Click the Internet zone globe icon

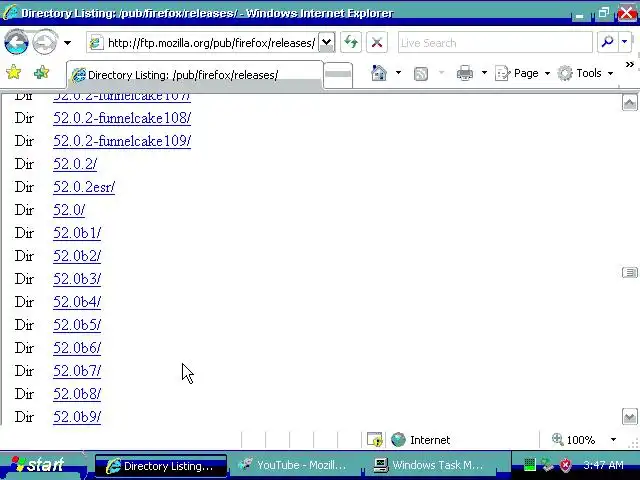point(398,440)
